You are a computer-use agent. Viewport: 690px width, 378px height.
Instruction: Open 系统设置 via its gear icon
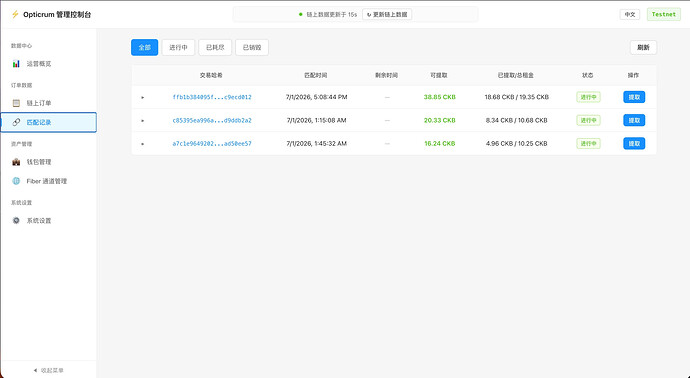[x=16, y=220]
